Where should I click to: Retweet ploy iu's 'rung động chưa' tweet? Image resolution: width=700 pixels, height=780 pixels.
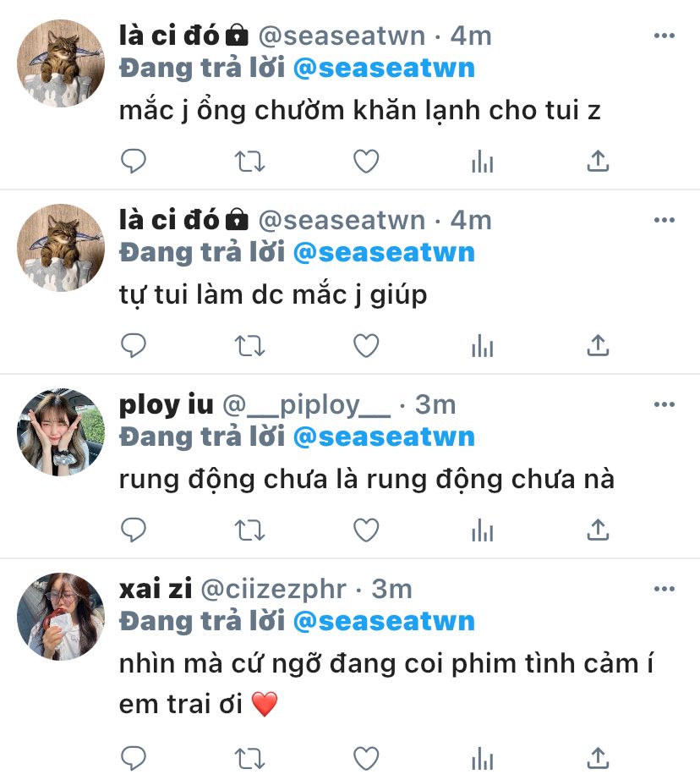click(249, 530)
